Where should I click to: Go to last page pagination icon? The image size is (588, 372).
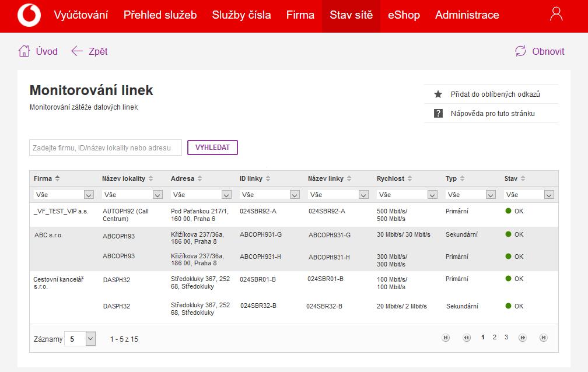click(x=544, y=338)
